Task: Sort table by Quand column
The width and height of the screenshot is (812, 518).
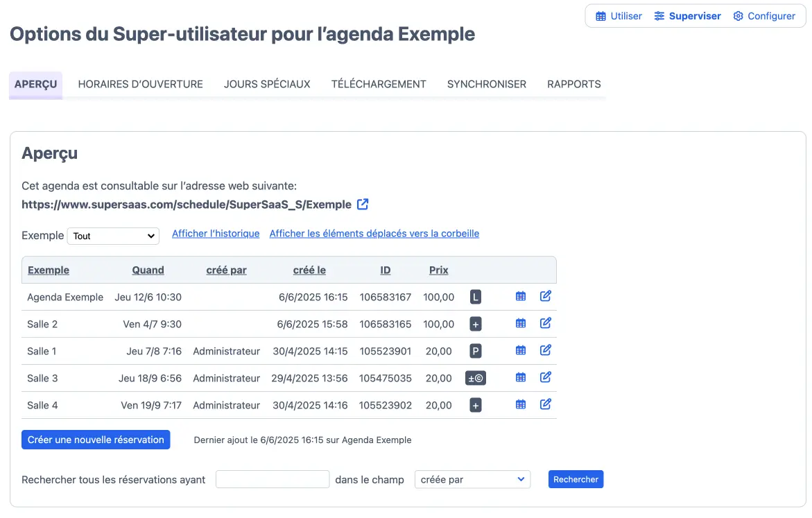Action: pos(148,270)
